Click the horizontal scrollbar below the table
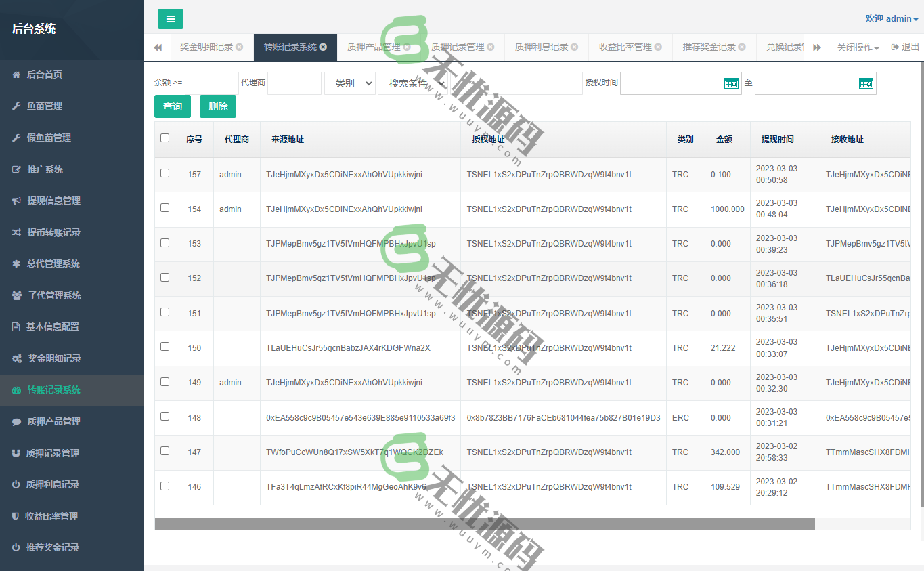 (x=484, y=524)
